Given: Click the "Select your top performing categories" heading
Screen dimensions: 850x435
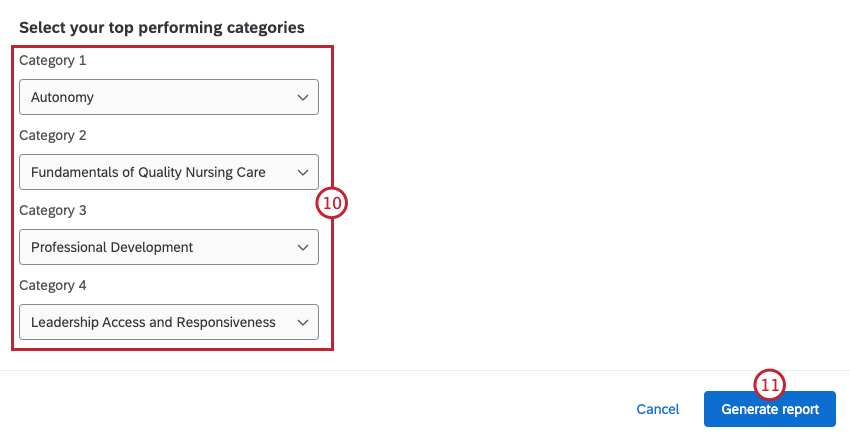Looking at the screenshot, I should tap(162, 27).
